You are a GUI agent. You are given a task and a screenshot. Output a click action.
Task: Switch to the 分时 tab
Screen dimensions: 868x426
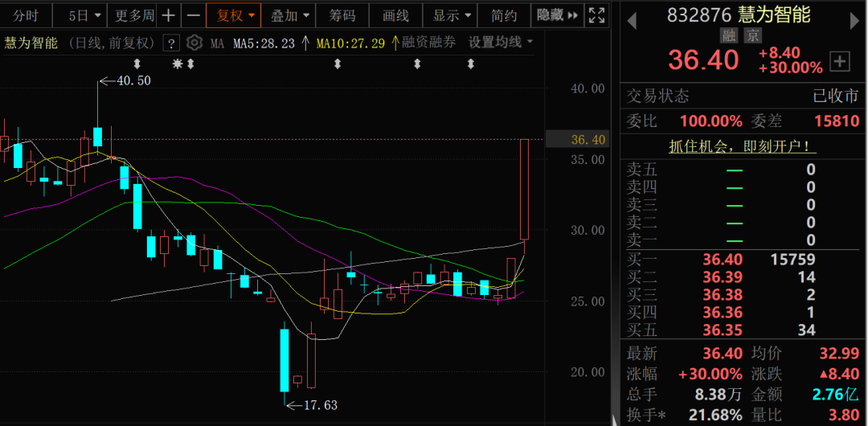(x=26, y=15)
